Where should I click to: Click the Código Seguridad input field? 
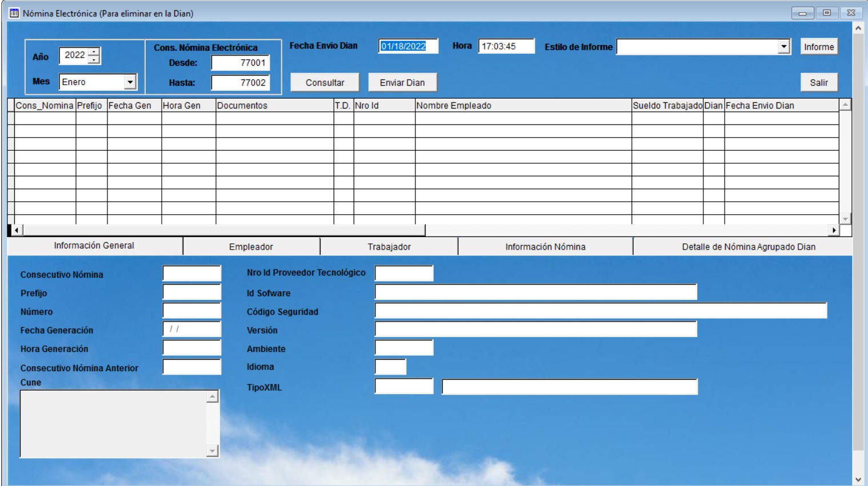click(601, 311)
